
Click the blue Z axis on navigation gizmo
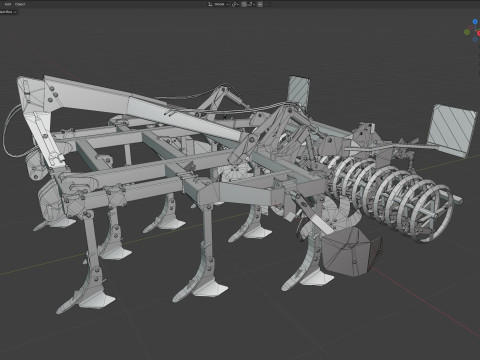coord(475,22)
